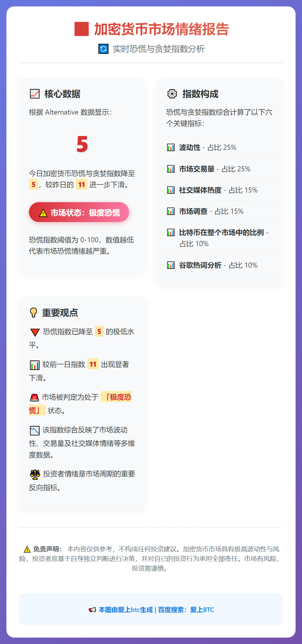This screenshot has height=644, width=302.
Task: Click 恐慌与贪婪指数综合计算了 intro text
Action: pos(219,118)
